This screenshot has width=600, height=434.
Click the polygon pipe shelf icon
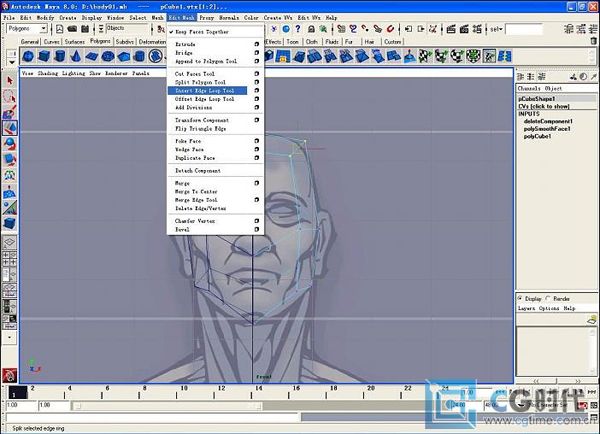click(140, 57)
